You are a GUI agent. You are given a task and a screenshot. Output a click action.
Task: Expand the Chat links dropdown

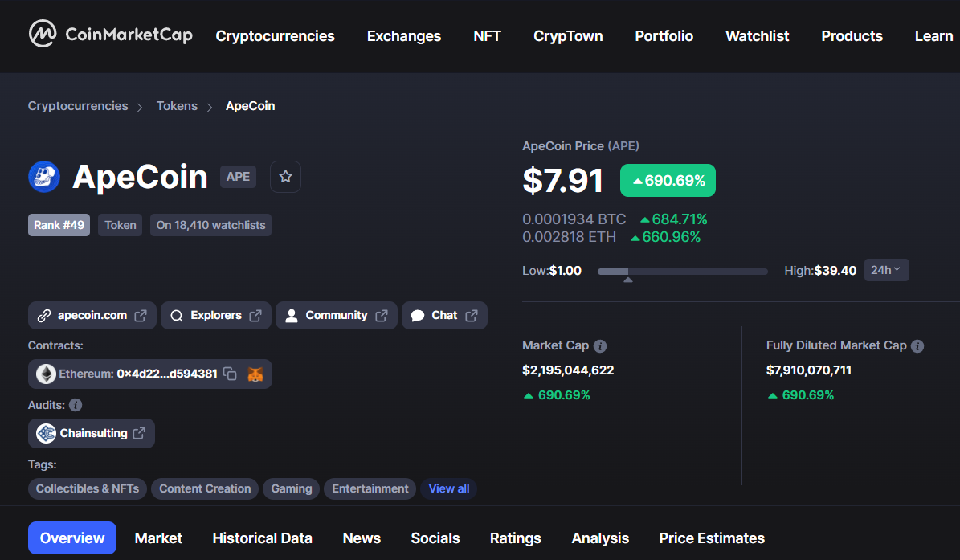(444, 315)
